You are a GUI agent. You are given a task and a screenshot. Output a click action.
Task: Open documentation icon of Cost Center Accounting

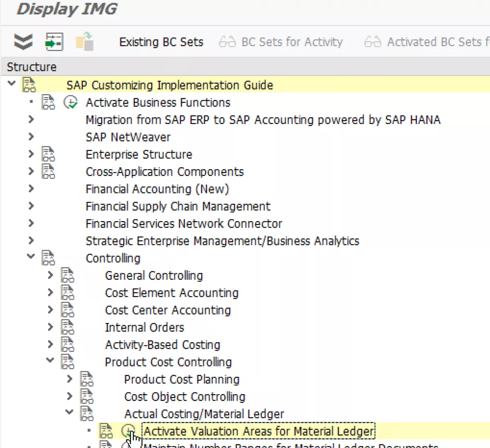point(67,310)
